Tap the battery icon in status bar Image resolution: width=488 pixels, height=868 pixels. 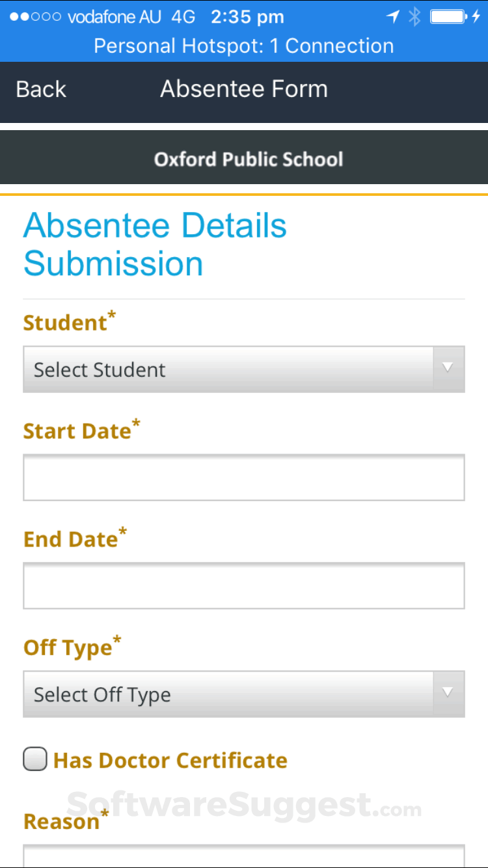[x=447, y=17]
